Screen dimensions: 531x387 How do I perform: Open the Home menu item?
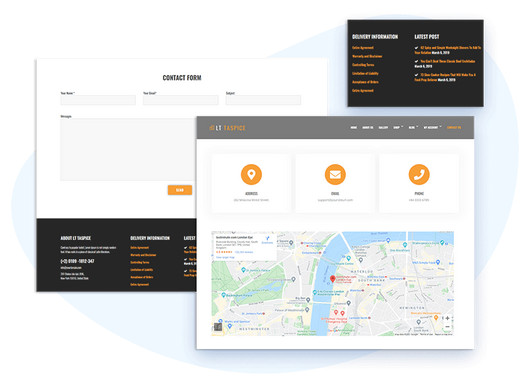[354, 128]
